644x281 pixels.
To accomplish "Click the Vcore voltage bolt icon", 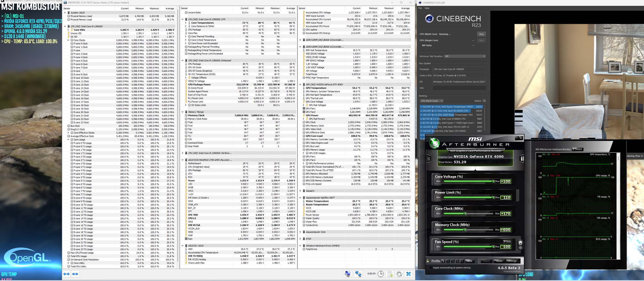I will 186,180.
